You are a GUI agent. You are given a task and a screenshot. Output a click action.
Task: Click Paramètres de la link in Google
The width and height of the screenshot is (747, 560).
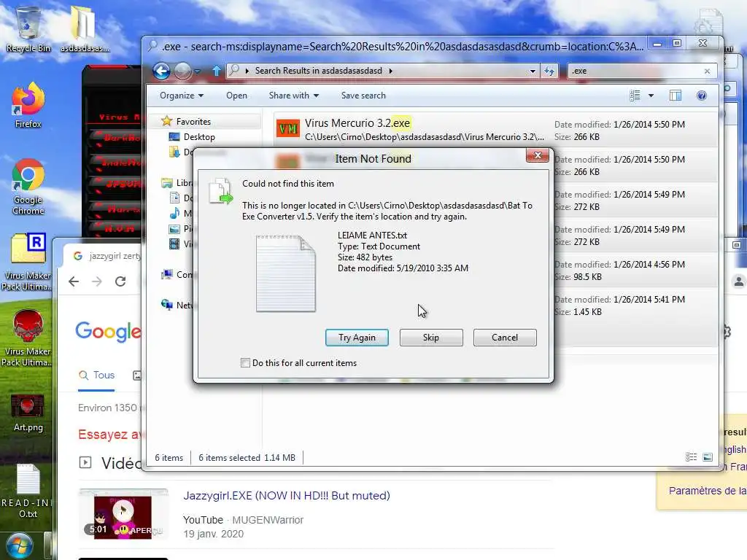708,491
